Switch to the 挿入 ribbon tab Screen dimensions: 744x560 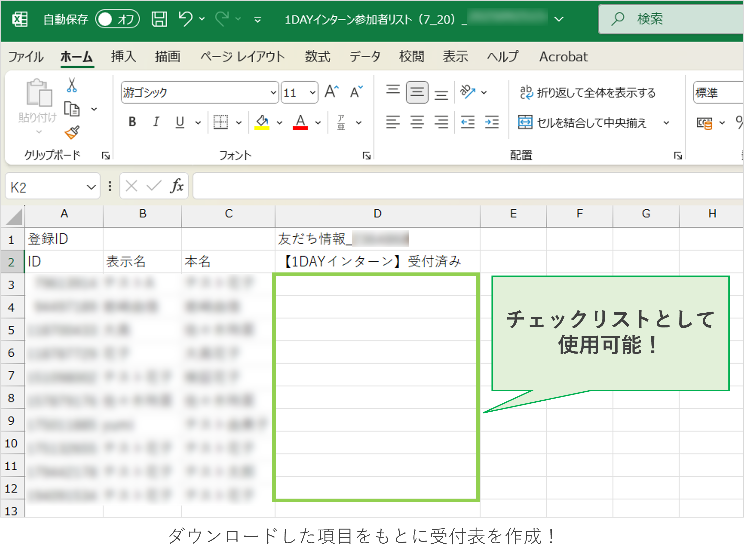click(123, 57)
